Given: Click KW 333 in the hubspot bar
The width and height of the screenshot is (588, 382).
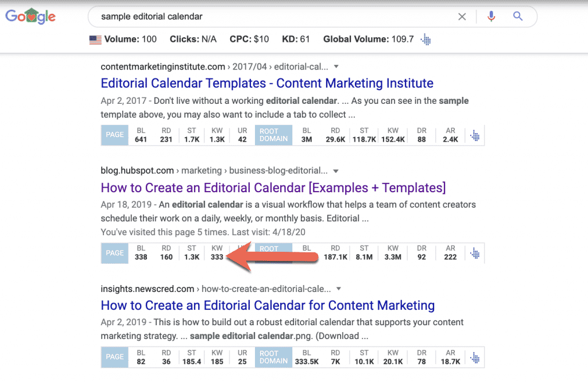Looking at the screenshot, I should [216, 253].
